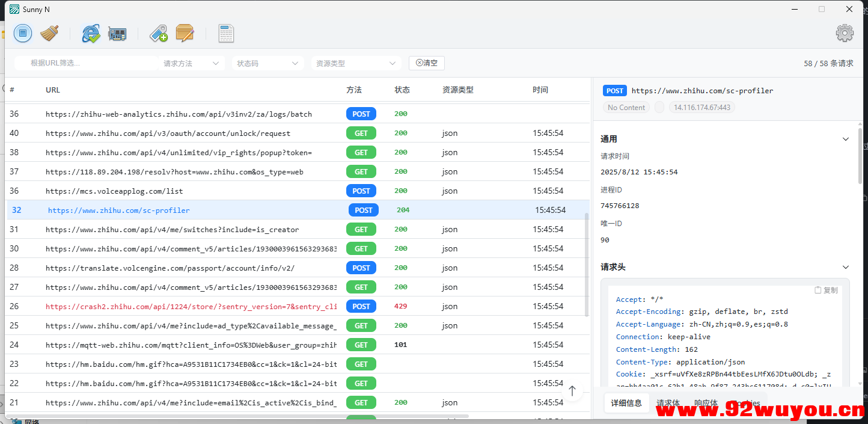Open the 请求方法 dropdown
The image size is (868, 424).
tap(191, 63)
